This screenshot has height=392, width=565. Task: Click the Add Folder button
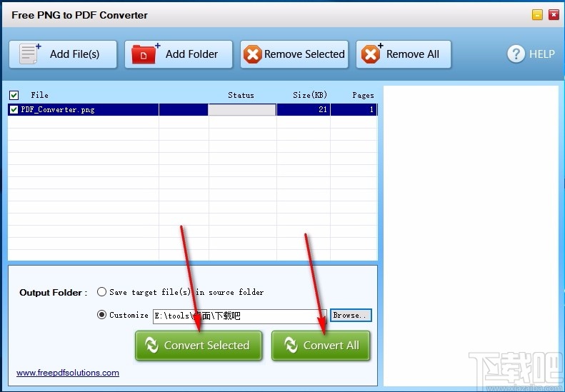(x=179, y=54)
